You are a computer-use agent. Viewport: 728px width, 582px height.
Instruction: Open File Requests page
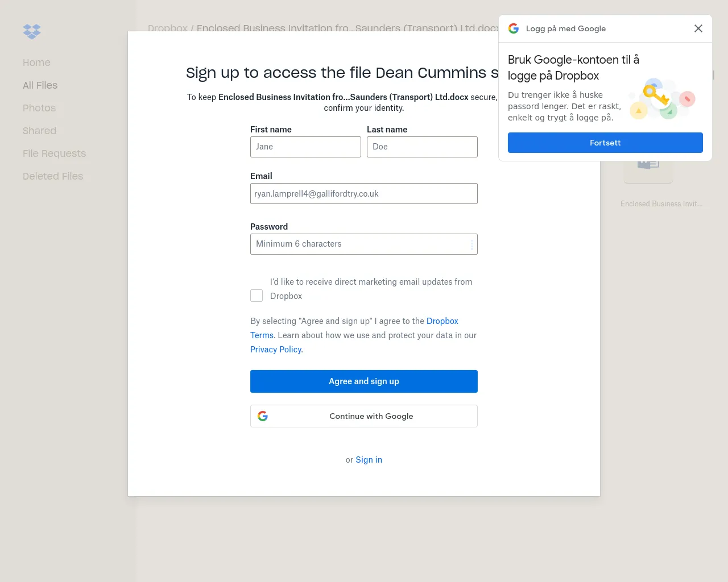point(54,153)
